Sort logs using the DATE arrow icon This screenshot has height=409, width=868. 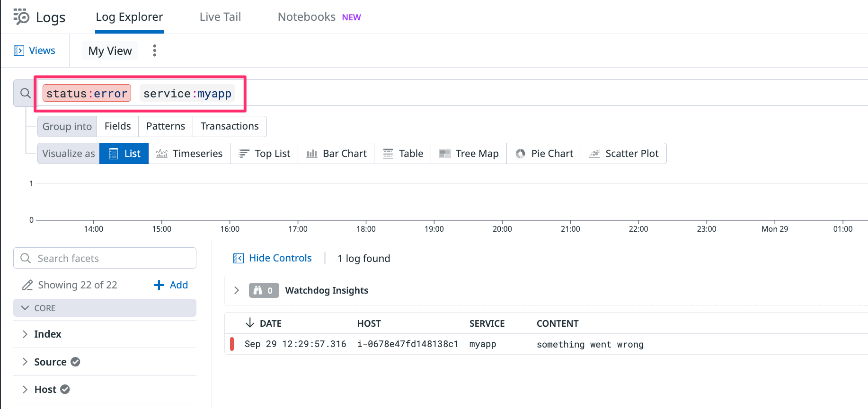pyautogui.click(x=250, y=323)
